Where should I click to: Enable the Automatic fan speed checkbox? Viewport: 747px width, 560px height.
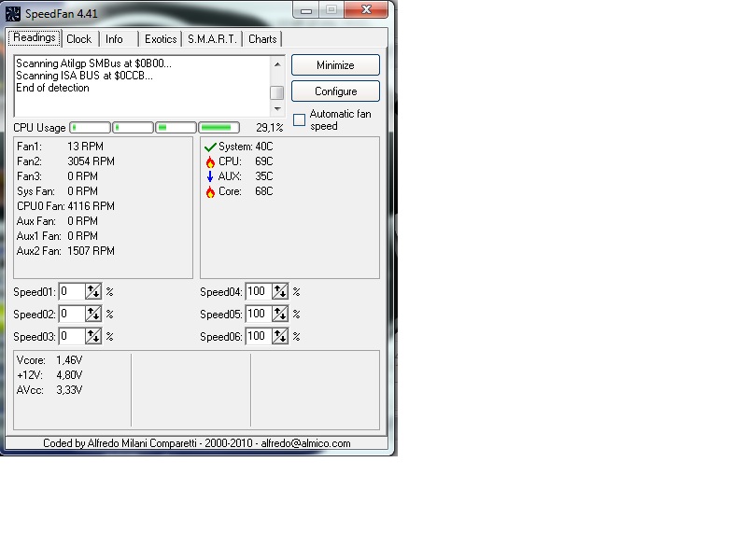pos(299,119)
